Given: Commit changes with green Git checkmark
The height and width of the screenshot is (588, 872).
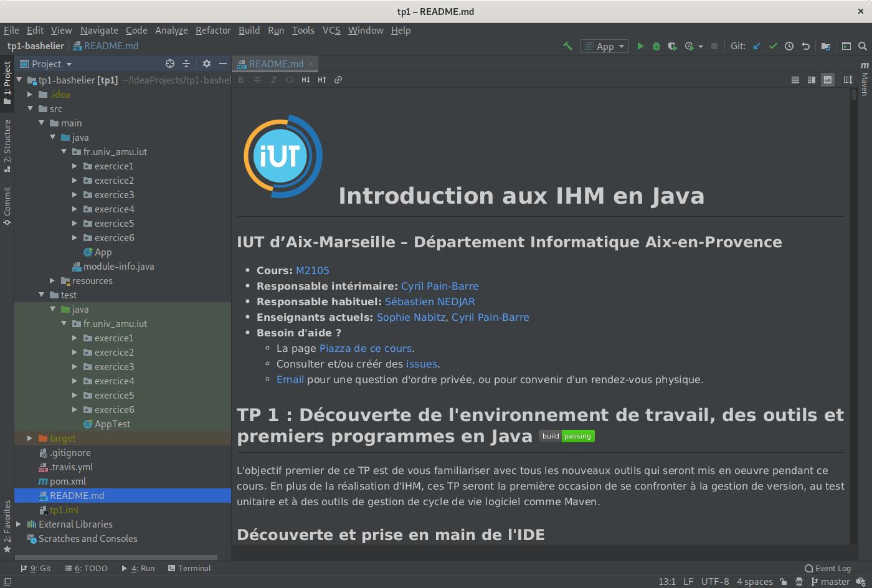Looking at the screenshot, I should click(x=773, y=46).
